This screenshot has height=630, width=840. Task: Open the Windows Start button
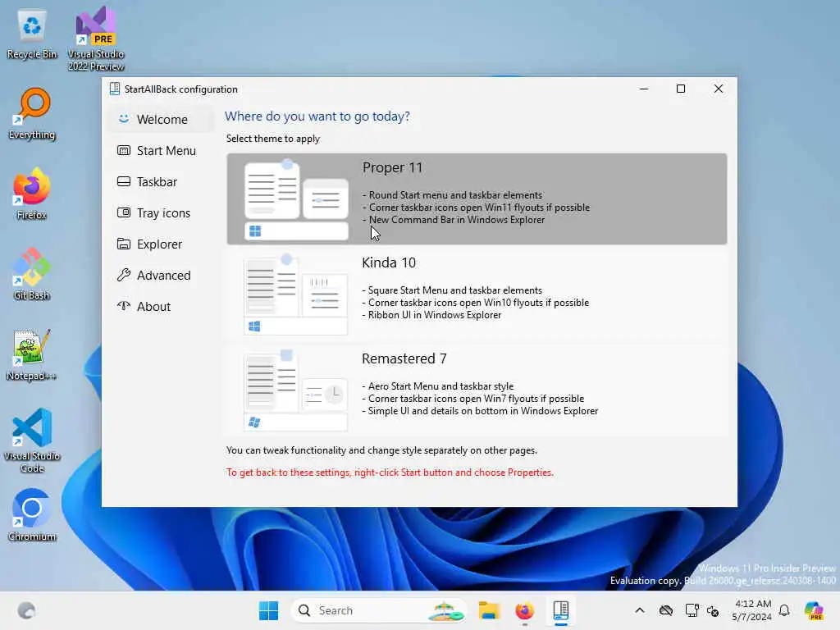pyautogui.click(x=268, y=610)
